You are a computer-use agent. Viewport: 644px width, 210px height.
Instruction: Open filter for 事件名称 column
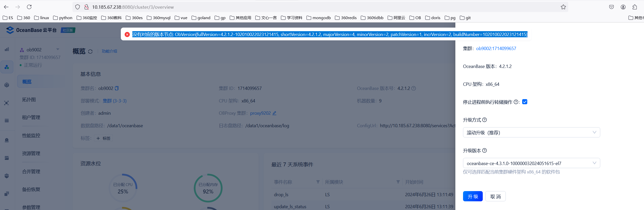pyautogui.click(x=318, y=182)
